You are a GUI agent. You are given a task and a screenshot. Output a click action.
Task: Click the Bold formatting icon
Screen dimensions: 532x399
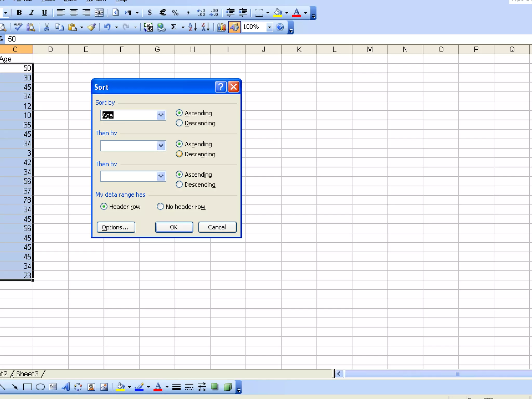[x=19, y=12]
